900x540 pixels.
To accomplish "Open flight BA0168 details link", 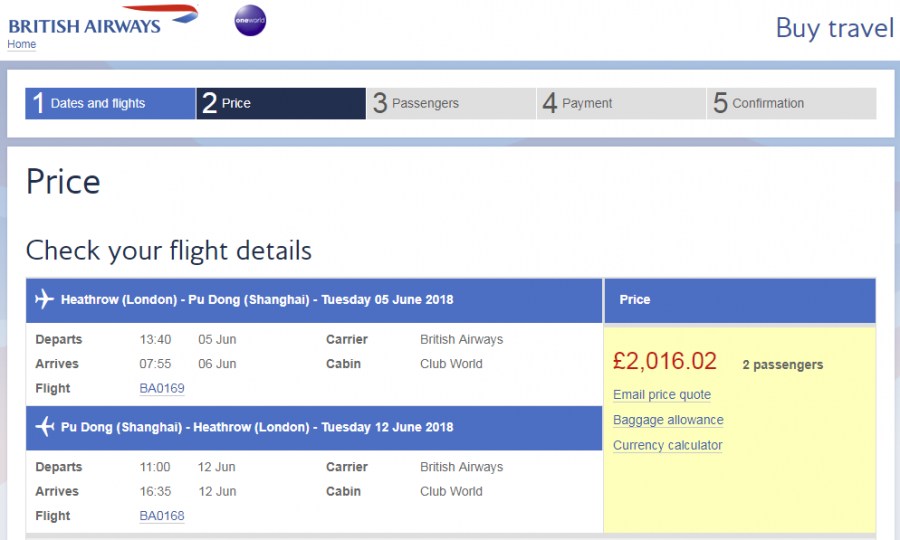I will (162, 516).
